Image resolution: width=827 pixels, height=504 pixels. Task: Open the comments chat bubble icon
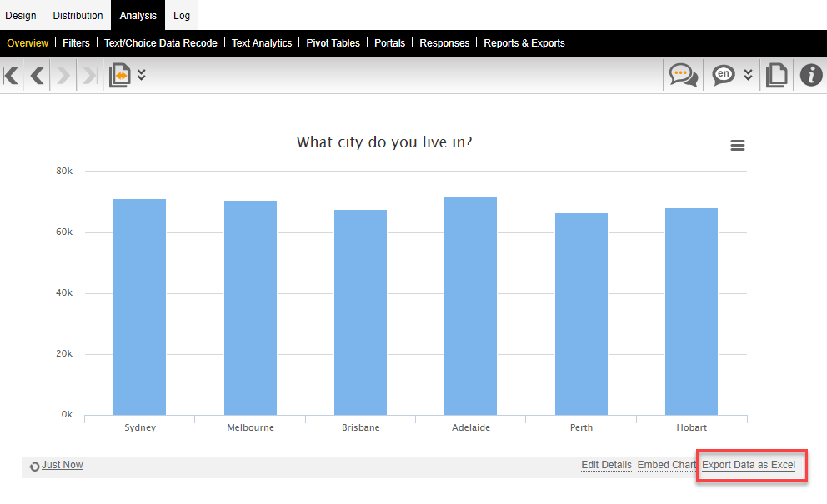682,75
